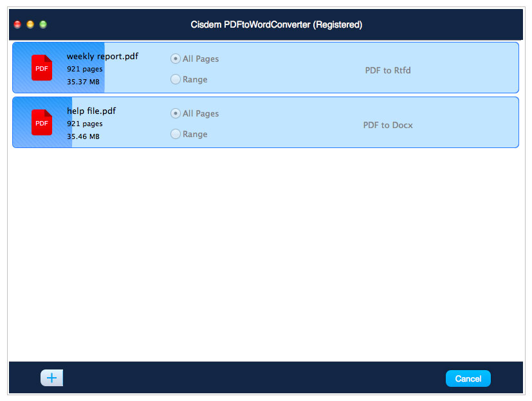Click the Cisdem PDFtoWordConverter window title
This screenshot has width=532, height=401.
[276, 25]
